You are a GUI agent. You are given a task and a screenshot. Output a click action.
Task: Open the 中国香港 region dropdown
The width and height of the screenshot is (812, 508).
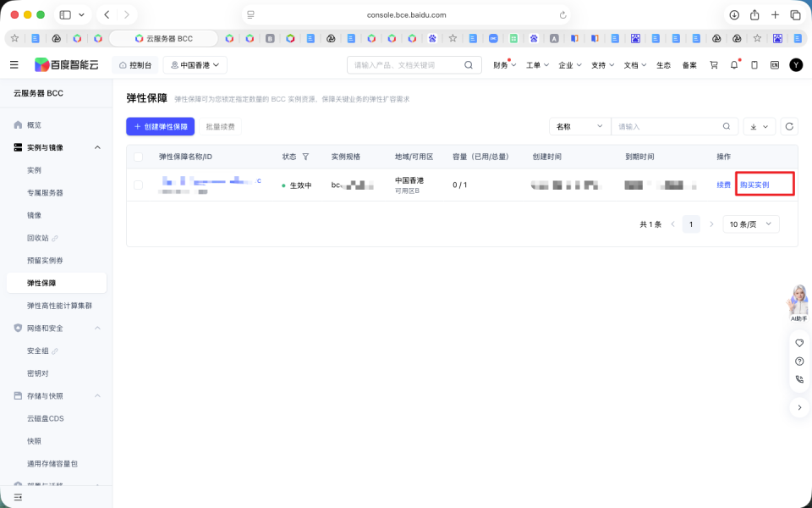click(x=195, y=65)
